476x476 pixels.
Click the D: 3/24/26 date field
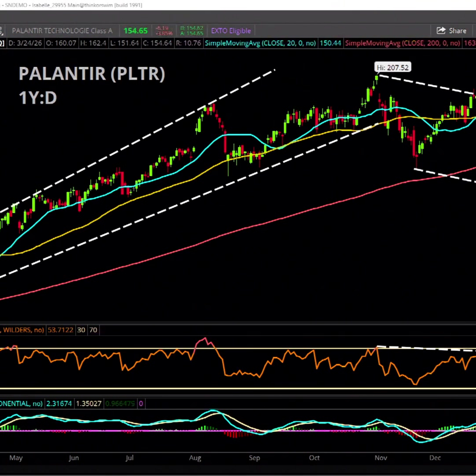click(x=25, y=43)
